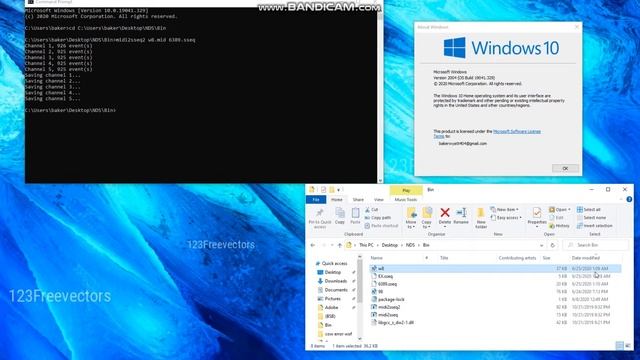Viewport: 640px width, 360px height.
Task: Click the Up one level arrow
Action: (340, 245)
